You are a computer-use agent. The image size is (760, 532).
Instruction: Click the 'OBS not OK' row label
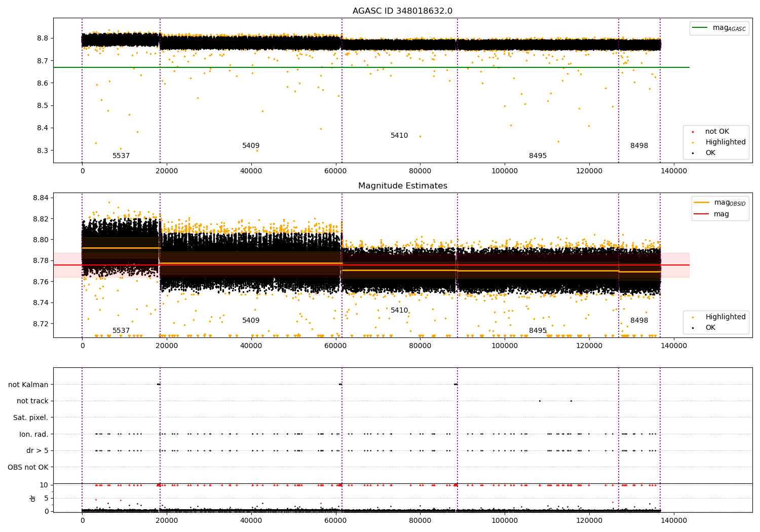click(28, 467)
